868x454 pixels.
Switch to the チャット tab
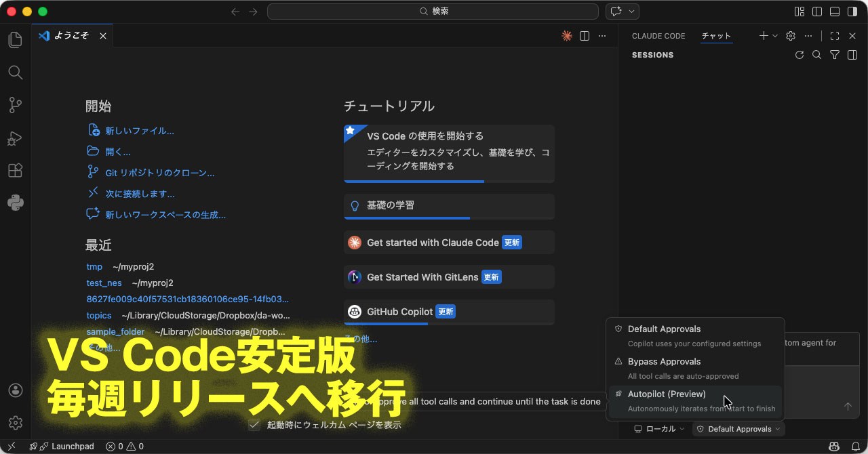716,36
